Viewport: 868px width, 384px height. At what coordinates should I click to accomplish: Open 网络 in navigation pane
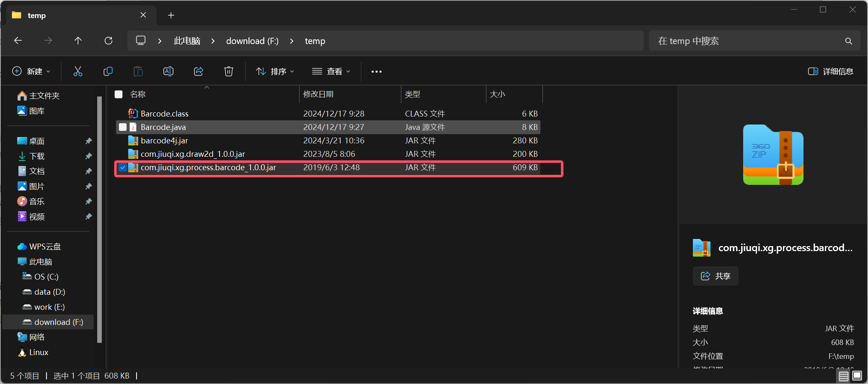pyautogui.click(x=31, y=337)
